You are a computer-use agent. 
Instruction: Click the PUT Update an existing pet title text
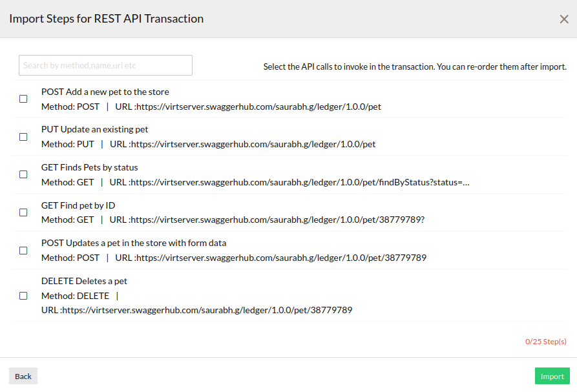tap(94, 129)
